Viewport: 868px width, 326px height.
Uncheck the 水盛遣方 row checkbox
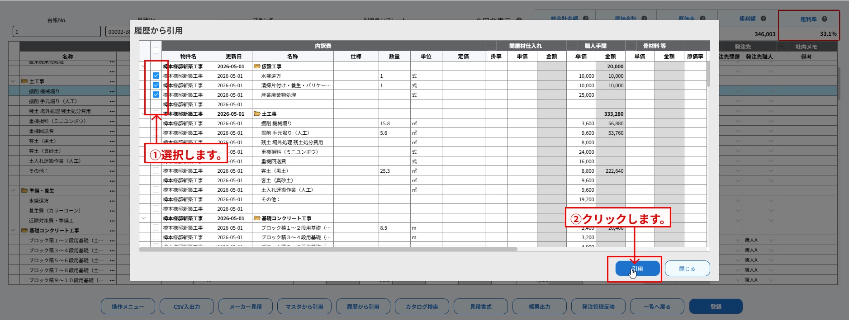coord(156,76)
